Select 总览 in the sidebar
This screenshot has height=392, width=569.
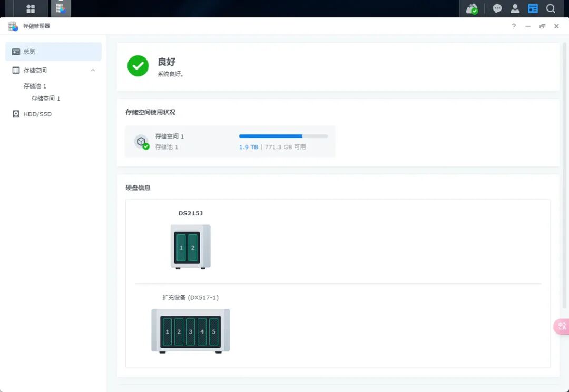pyautogui.click(x=53, y=52)
